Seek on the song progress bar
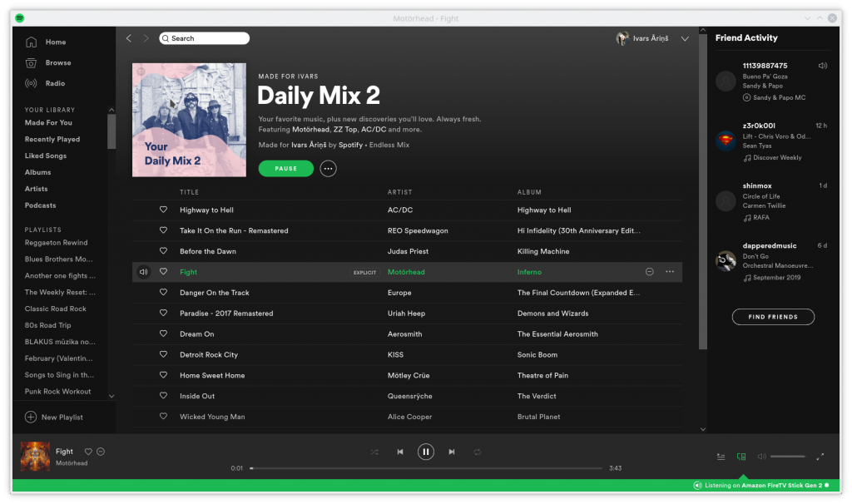The width and height of the screenshot is (852, 504). point(427,468)
